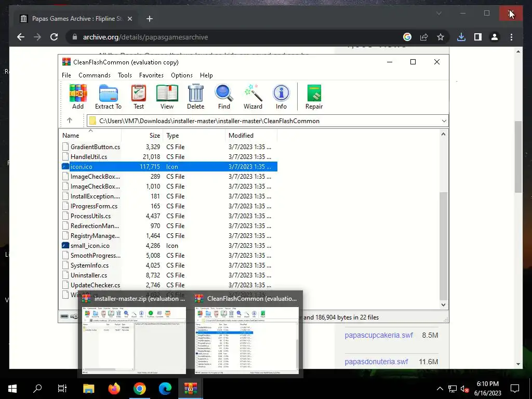Expand the WinRAR path dropdown

pos(444,121)
